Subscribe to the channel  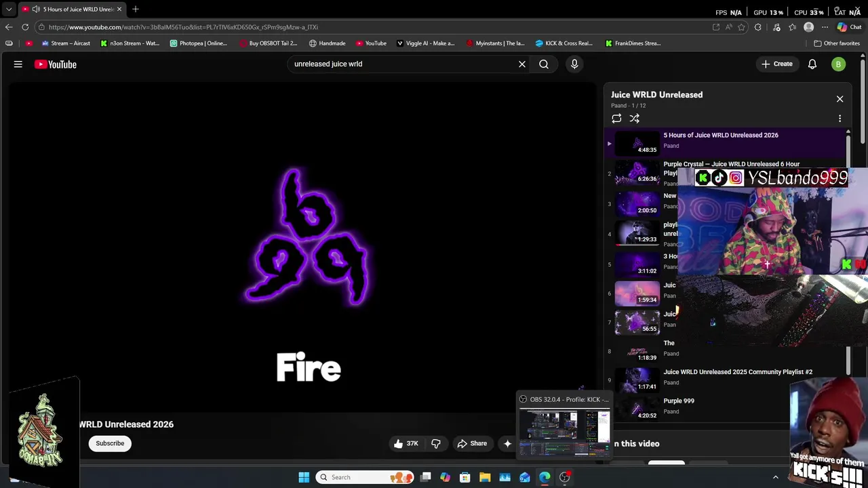click(x=110, y=443)
